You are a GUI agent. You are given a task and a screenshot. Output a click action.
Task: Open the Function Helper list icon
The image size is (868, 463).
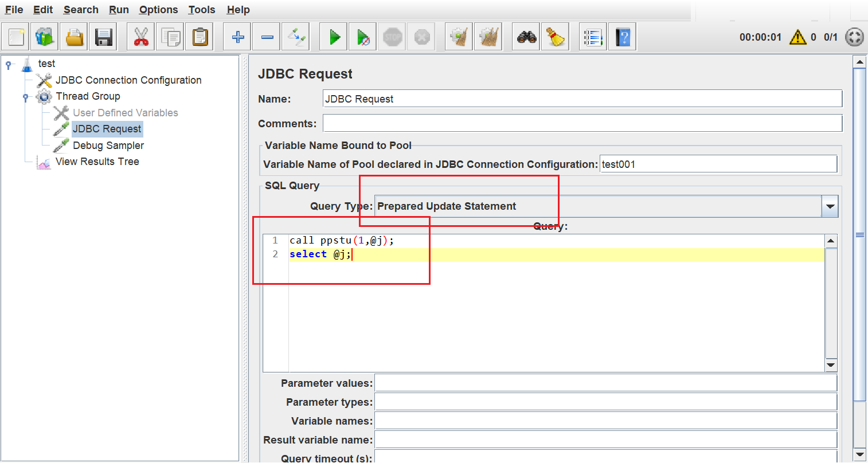(593, 37)
